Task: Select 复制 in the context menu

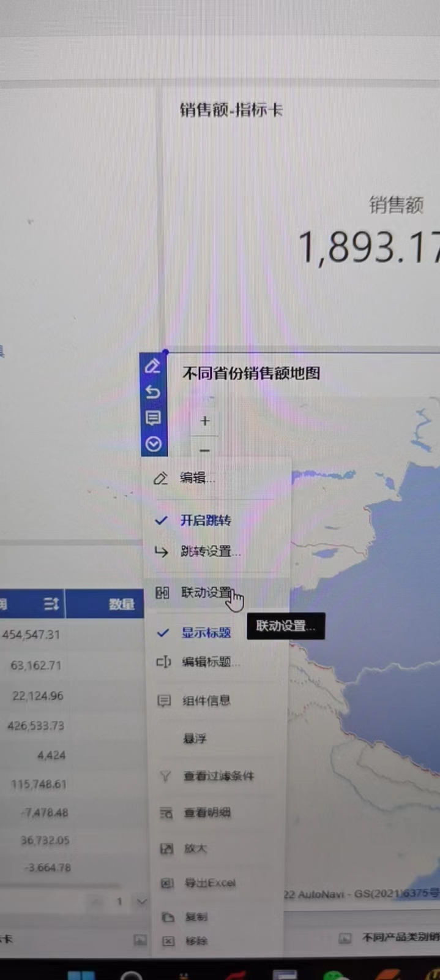Action: [196, 917]
